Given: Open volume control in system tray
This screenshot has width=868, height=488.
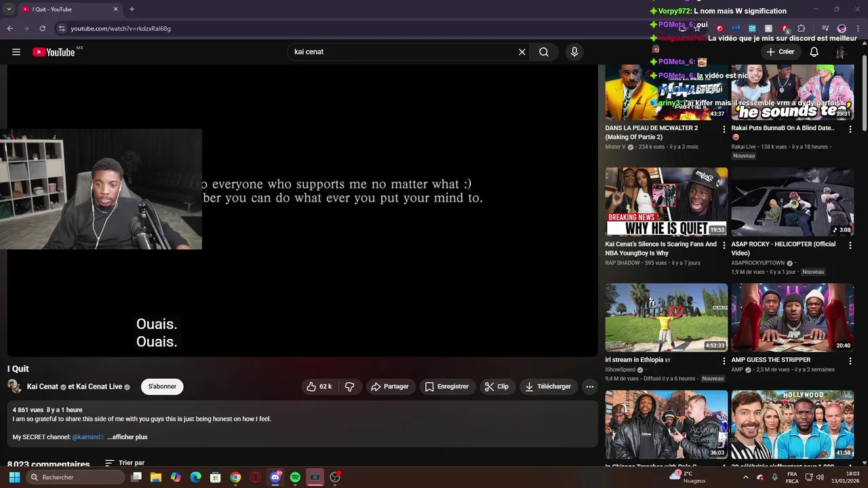Looking at the screenshot, I should [x=820, y=477].
